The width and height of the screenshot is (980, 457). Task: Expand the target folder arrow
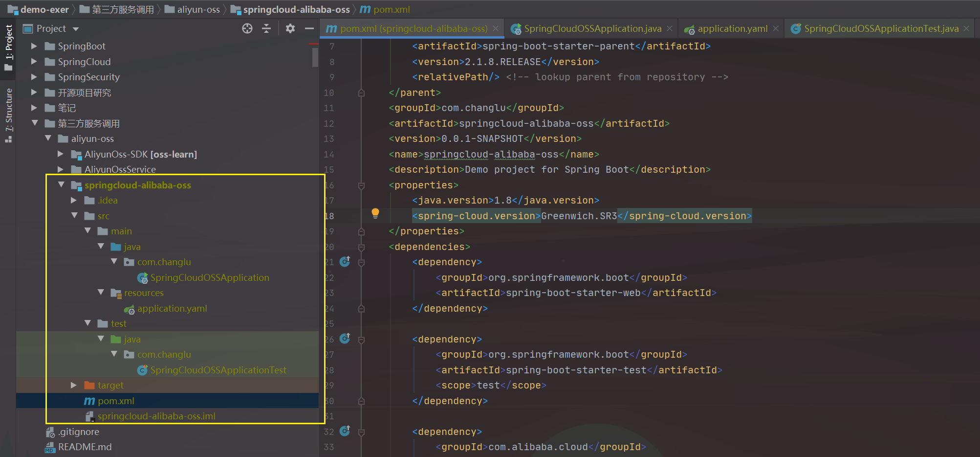click(74, 385)
